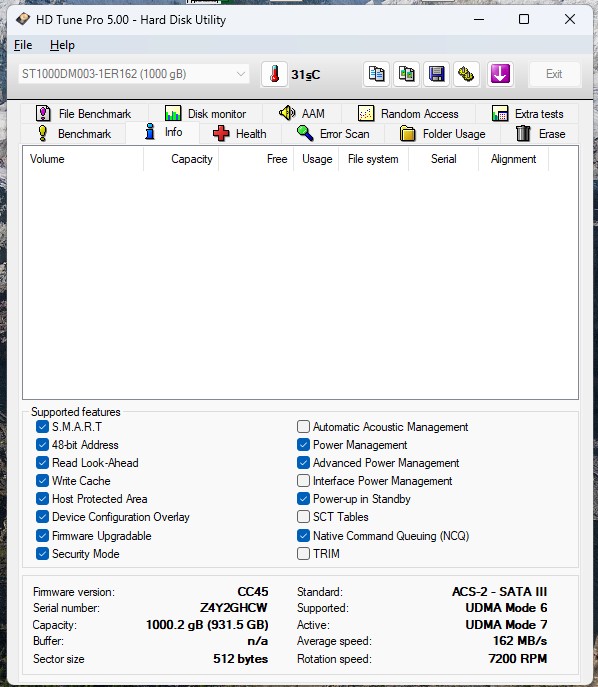Viewport: 598px width, 687px height.
Task: Click the copy text to clipboard icon
Action: (376, 74)
